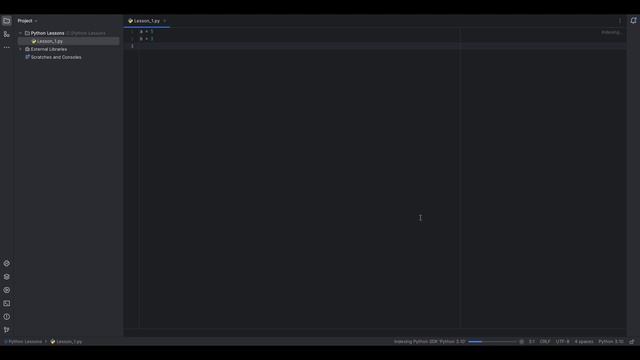Open the Project tool window folder icon

click(x=7, y=20)
